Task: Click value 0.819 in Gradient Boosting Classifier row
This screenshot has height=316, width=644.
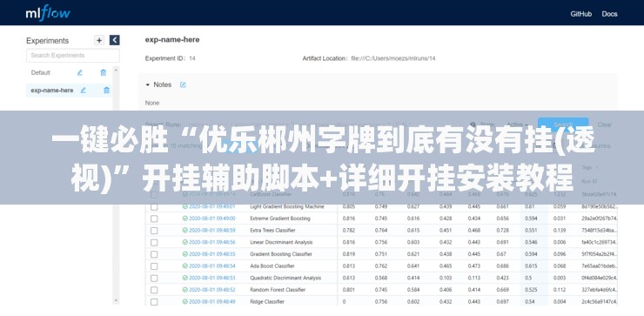Action: point(349,254)
